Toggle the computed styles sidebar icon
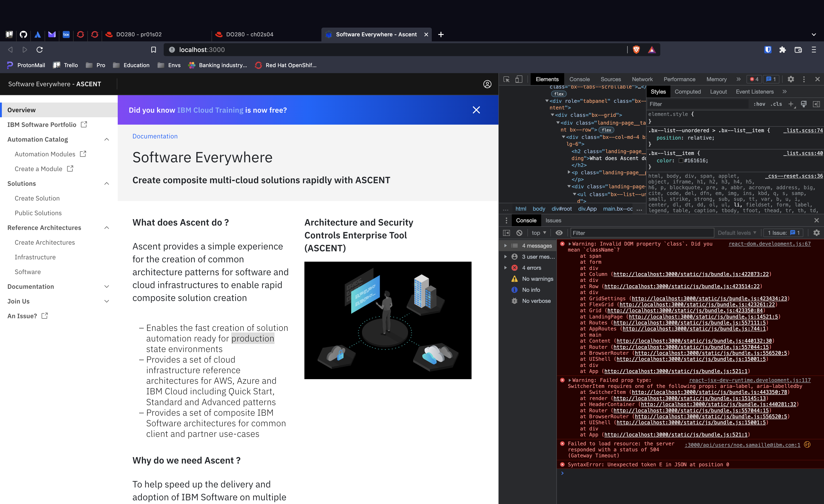824x504 pixels. click(816, 104)
